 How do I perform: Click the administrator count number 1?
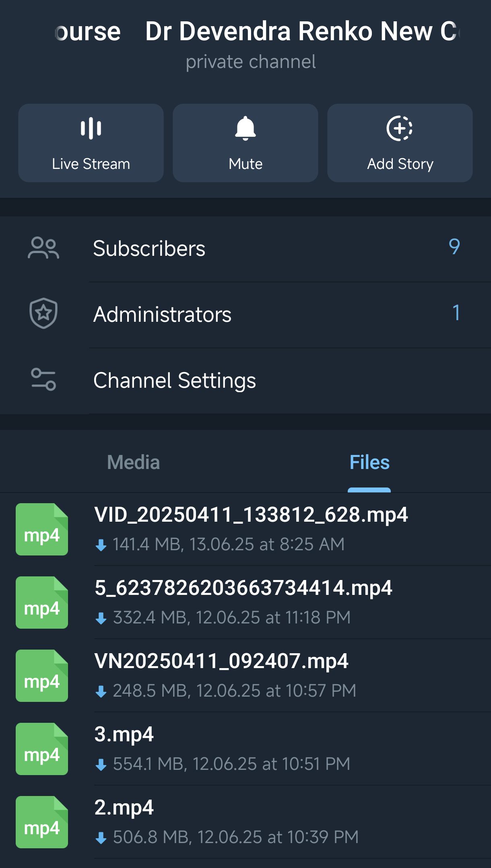point(456,313)
